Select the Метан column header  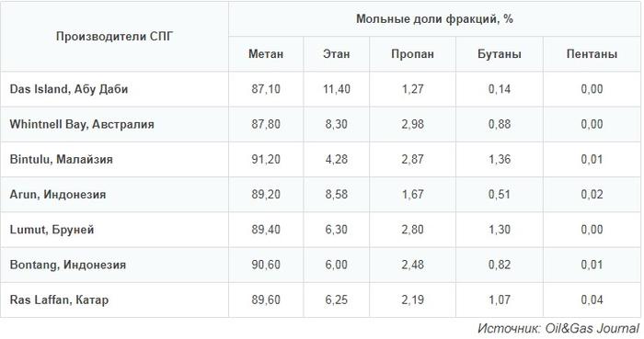(x=266, y=54)
